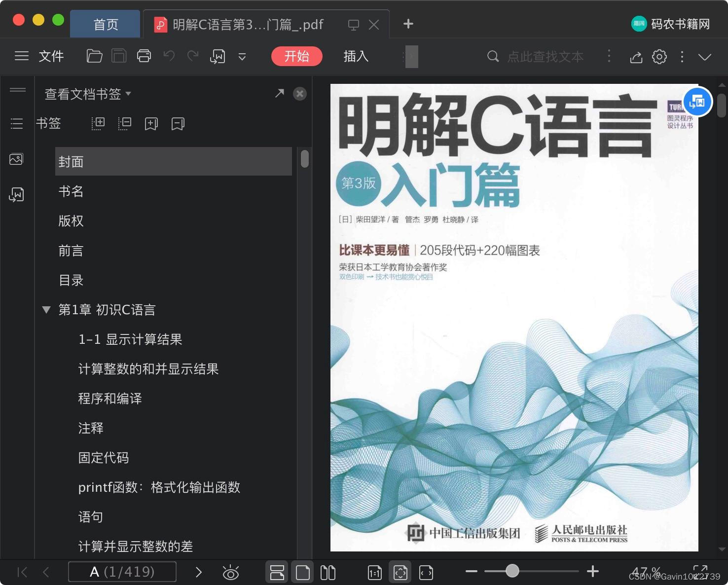Click the bookmark panel scrollbar thumb

point(305,159)
